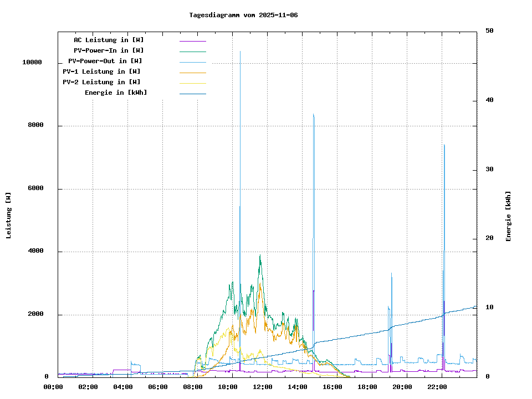The image size is (532, 399).
Task: Click the Energie [kWh] right axis title
Action: tap(508, 216)
